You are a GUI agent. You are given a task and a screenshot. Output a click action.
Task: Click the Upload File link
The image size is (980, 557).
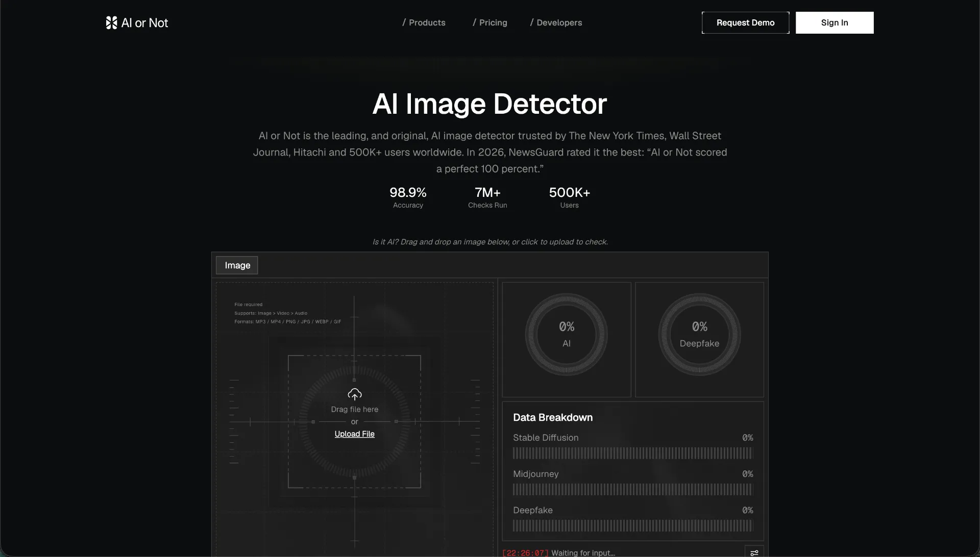(x=355, y=434)
